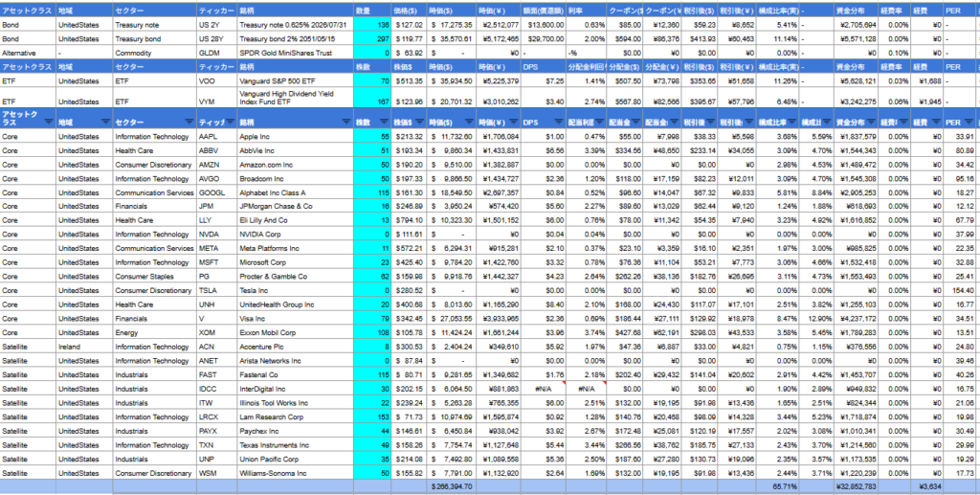
Task: Open the filter dropdown on the 銘柄 header
Action: point(346,122)
